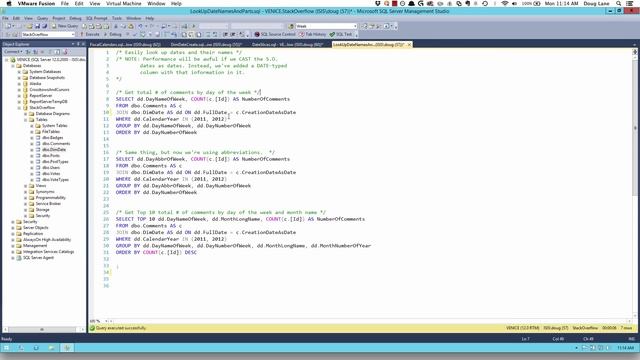Select dbo.VoteTypes table
Viewport: 640px width, 360px height.
[55, 180]
